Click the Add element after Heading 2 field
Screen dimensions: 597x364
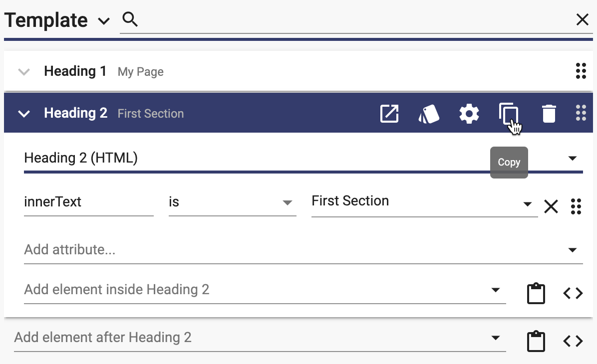click(x=260, y=338)
